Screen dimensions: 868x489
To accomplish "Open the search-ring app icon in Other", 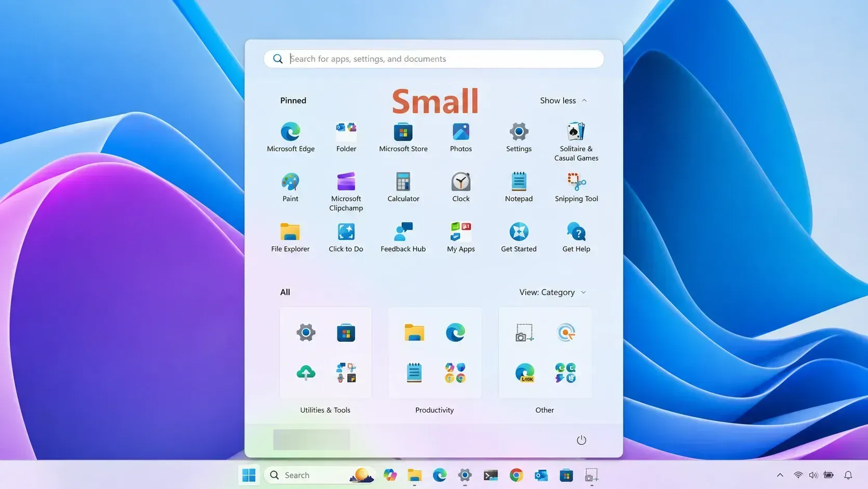I will tap(565, 333).
